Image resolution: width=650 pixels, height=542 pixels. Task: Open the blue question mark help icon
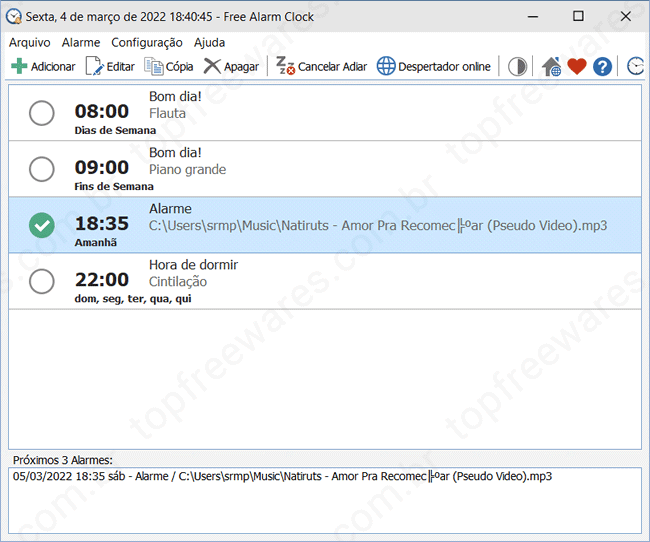point(601,66)
